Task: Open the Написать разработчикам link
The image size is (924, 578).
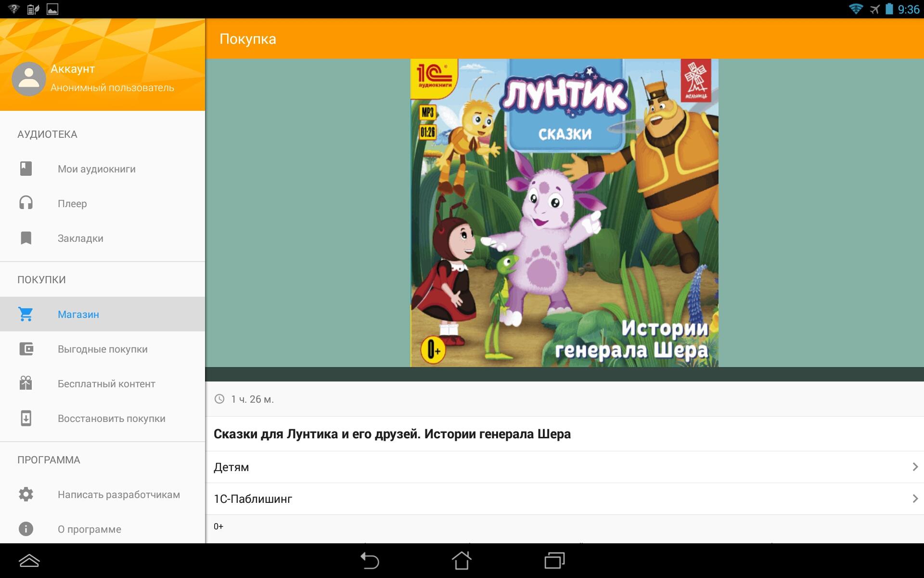Action: tap(118, 495)
